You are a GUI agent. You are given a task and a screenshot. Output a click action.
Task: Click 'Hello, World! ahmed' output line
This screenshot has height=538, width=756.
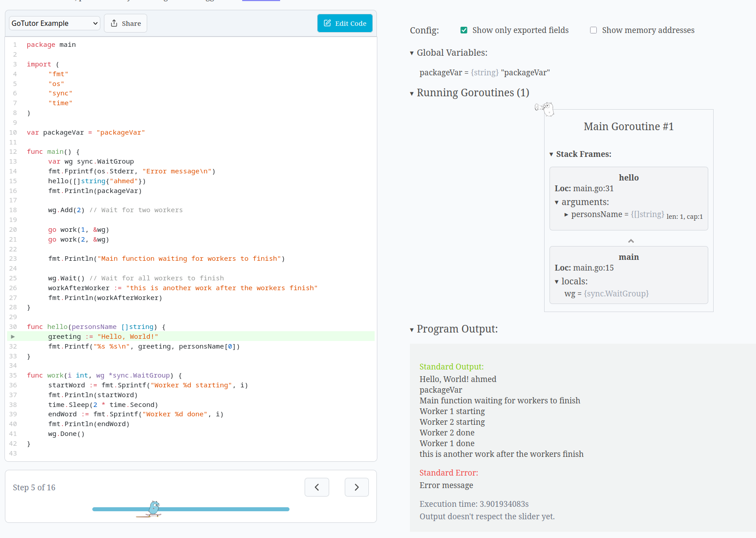point(458,379)
